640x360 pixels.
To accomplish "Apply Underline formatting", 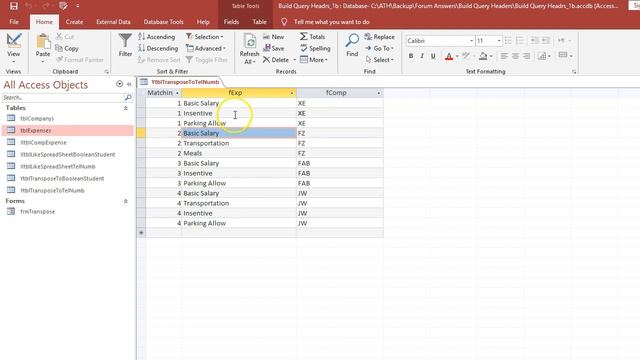I will 433,56.
